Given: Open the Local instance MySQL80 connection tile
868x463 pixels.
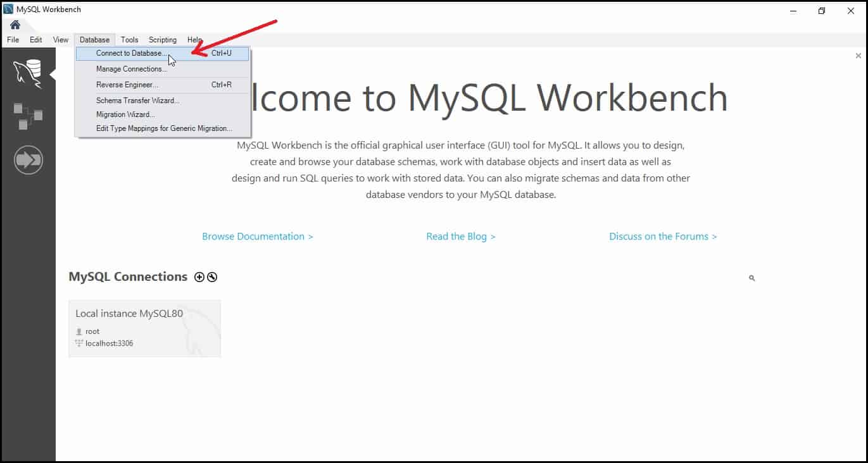Looking at the screenshot, I should click(144, 328).
